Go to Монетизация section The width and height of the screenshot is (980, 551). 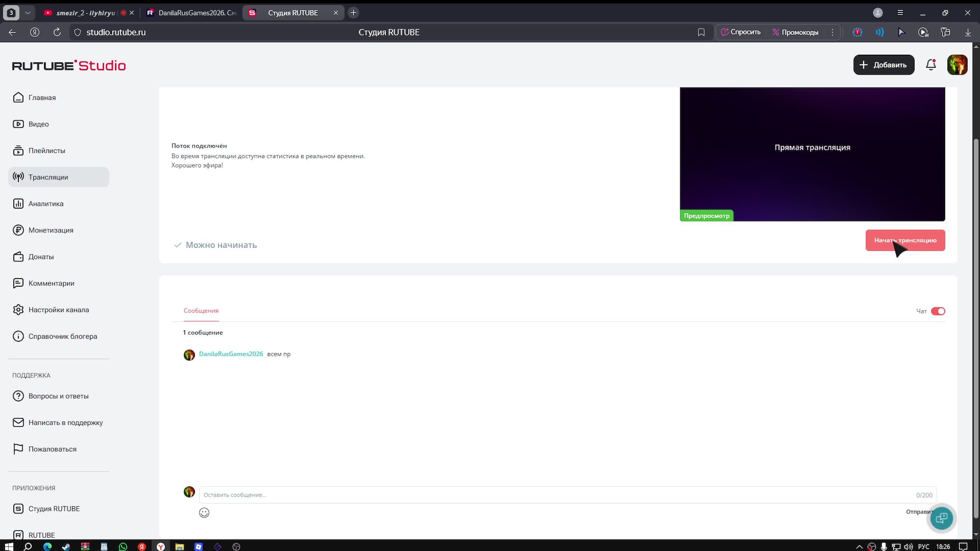(51, 230)
